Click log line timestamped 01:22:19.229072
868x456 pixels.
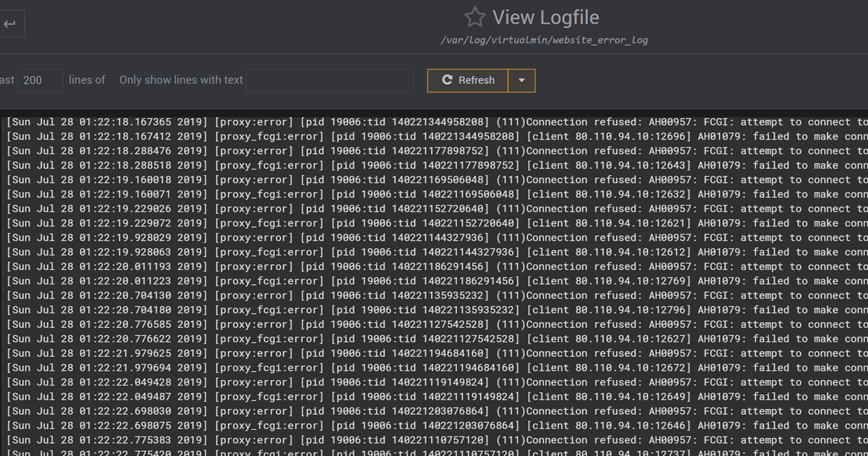point(437,223)
